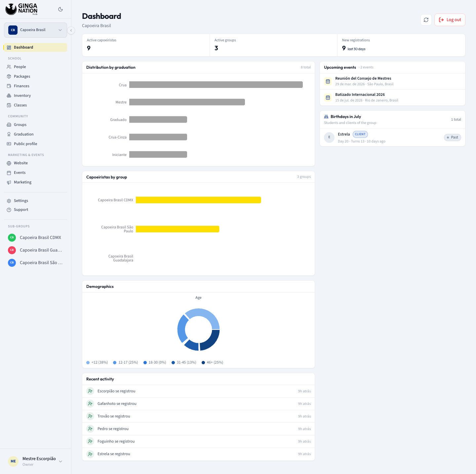
Task: Click the Public profile ID card icon
Action: coord(9,144)
